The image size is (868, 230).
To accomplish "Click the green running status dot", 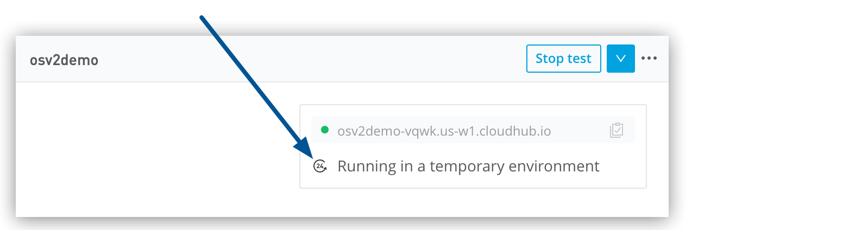I will [x=325, y=130].
